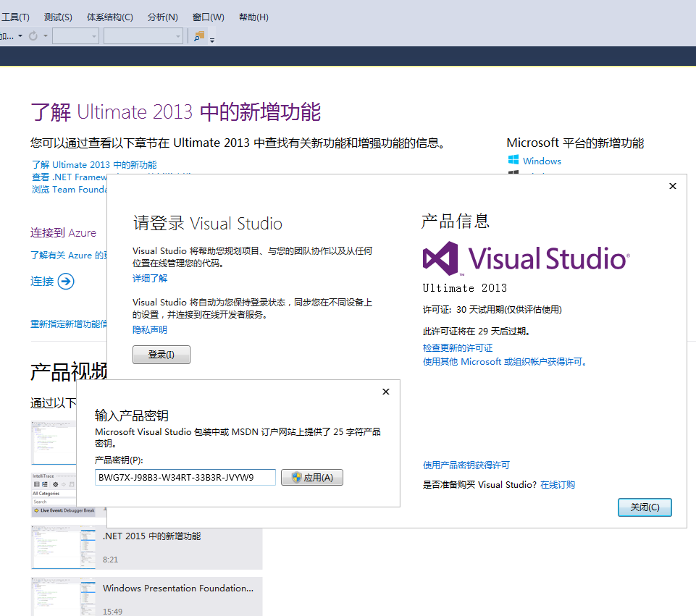696x616 pixels.
Task: Click the refresh icon in toolbar
Action: tap(33, 36)
